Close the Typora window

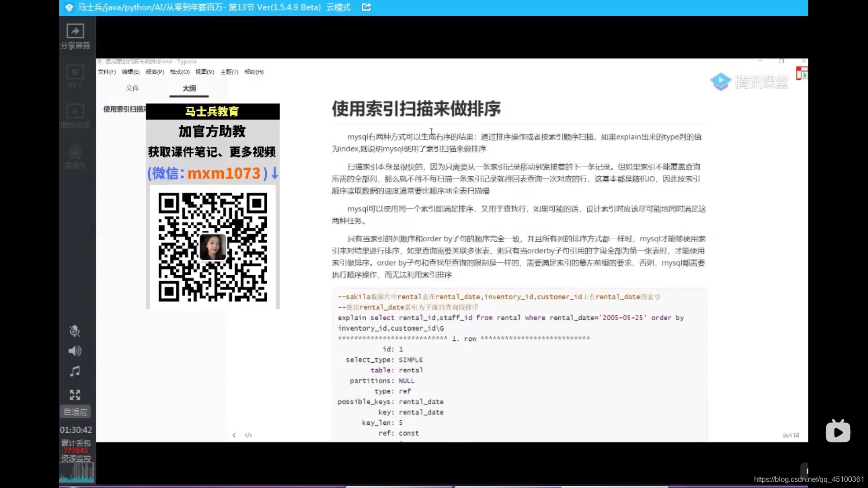point(803,61)
